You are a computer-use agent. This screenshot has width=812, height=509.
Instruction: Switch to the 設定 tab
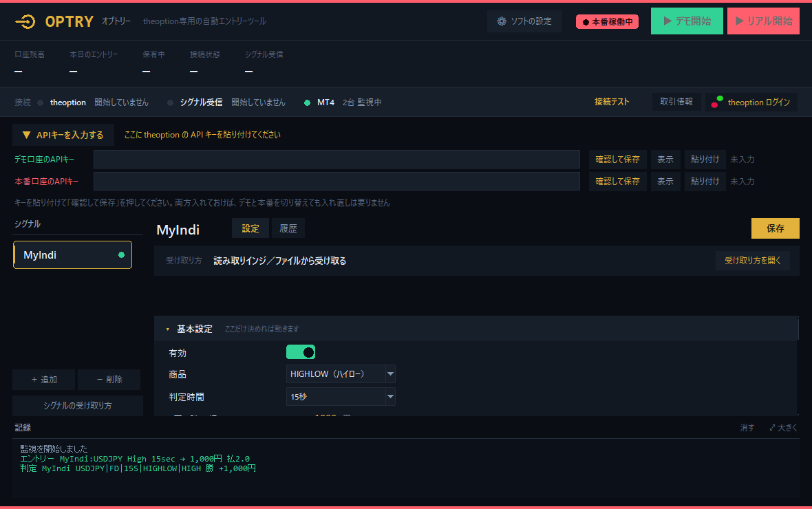250,228
